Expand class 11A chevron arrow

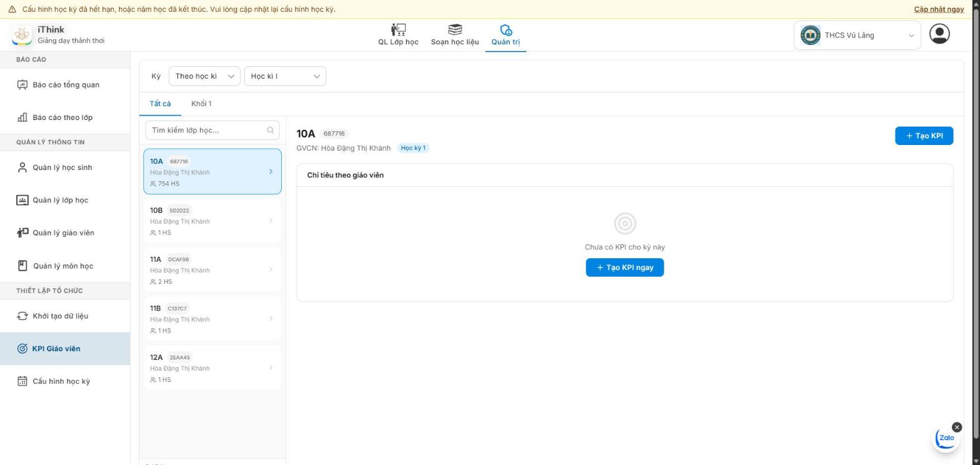271,269
